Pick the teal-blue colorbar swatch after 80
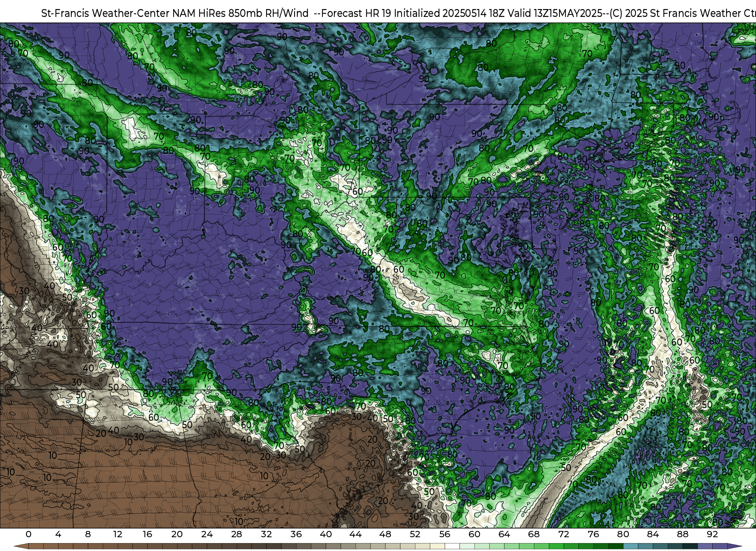Image resolution: width=756 pixels, height=551 pixels. pyautogui.click(x=631, y=546)
